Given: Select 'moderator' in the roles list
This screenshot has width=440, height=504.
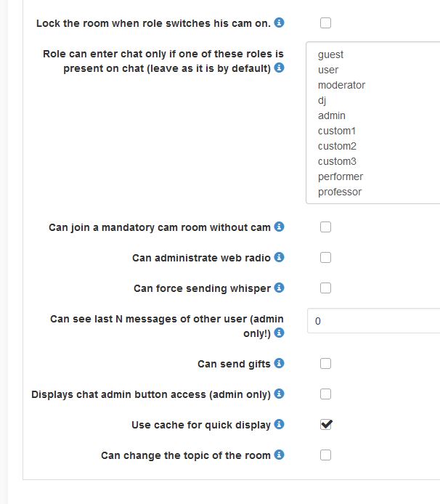Looking at the screenshot, I should coord(341,85).
